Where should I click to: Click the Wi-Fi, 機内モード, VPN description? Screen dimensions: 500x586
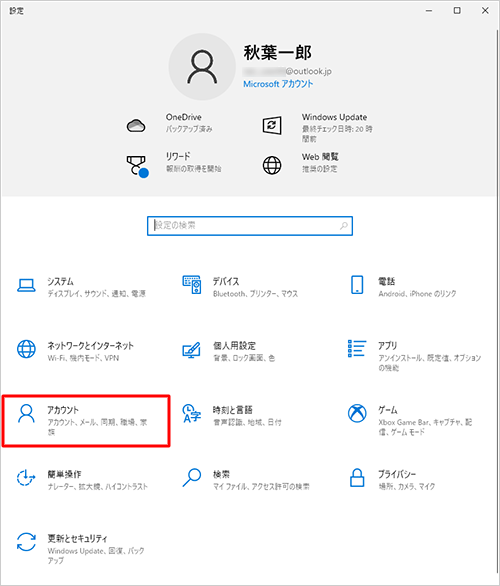[x=83, y=358]
